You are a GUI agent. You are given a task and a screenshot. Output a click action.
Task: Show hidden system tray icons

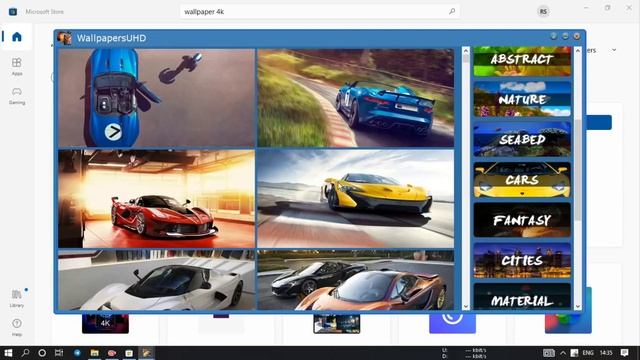pyautogui.click(x=563, y=353)
